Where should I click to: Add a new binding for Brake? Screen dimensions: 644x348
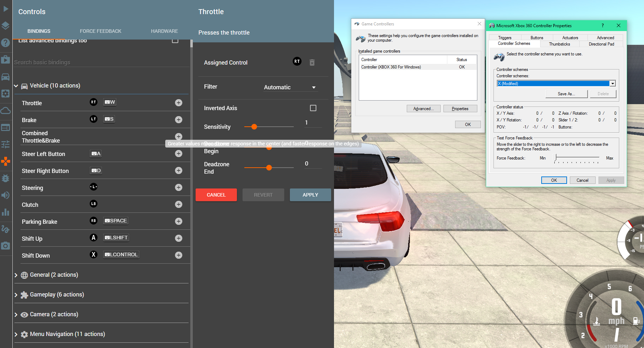tap(179, 120)
